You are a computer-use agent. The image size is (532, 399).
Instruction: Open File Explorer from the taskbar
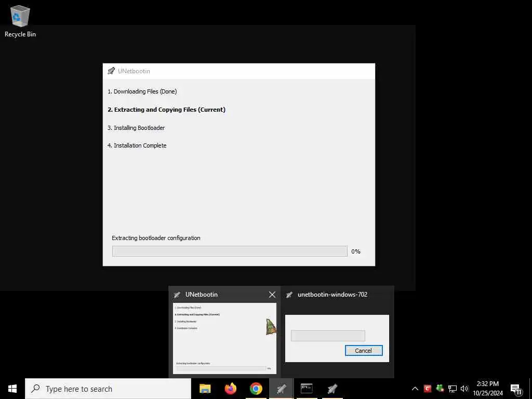[x=205, y=389]
